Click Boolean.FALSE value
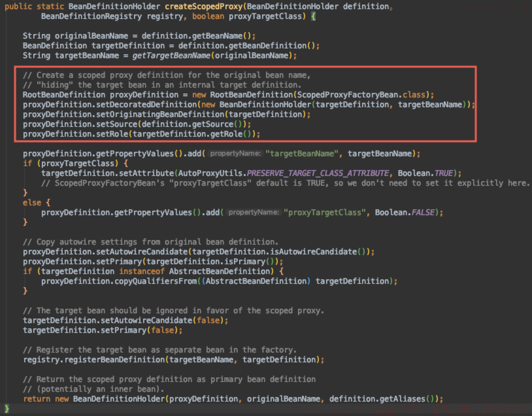Image resolution: width=532 pixels, height=416 pixels. click(x=405, y=213)
